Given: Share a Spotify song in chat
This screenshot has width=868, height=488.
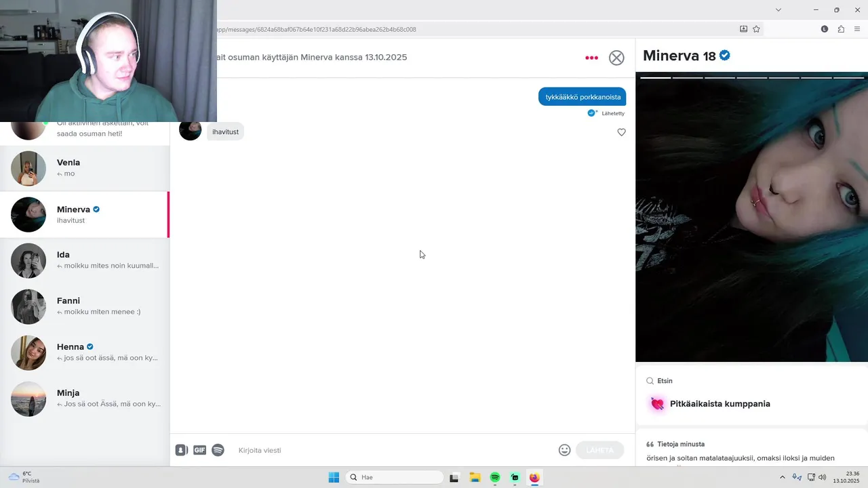Looking at the screenshot, I should (x=218, y=450).
